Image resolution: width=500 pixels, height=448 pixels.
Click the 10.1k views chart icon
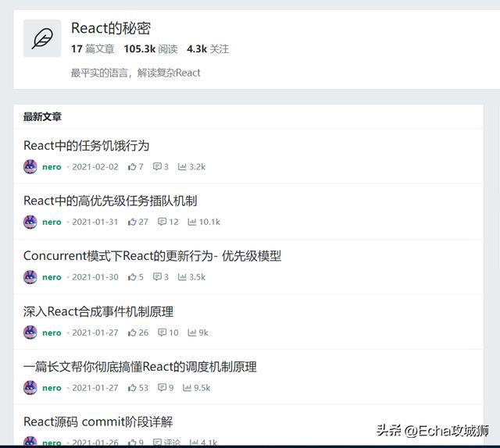192,222
